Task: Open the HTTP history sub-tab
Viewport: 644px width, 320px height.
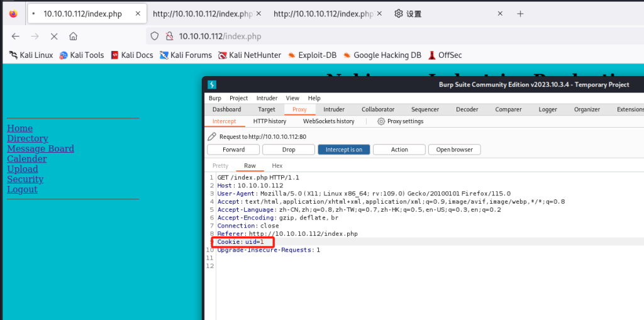Action: click(x=270, y=121)
